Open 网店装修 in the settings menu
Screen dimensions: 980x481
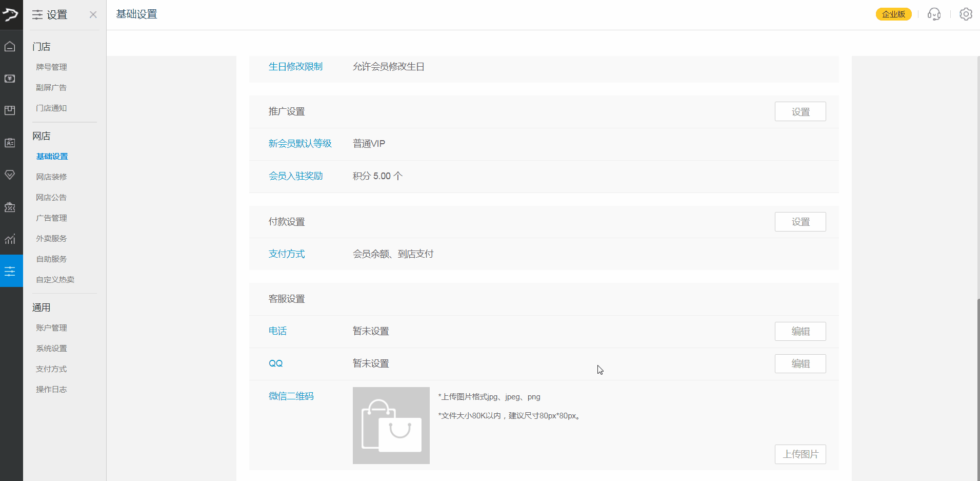pos(51,177)
